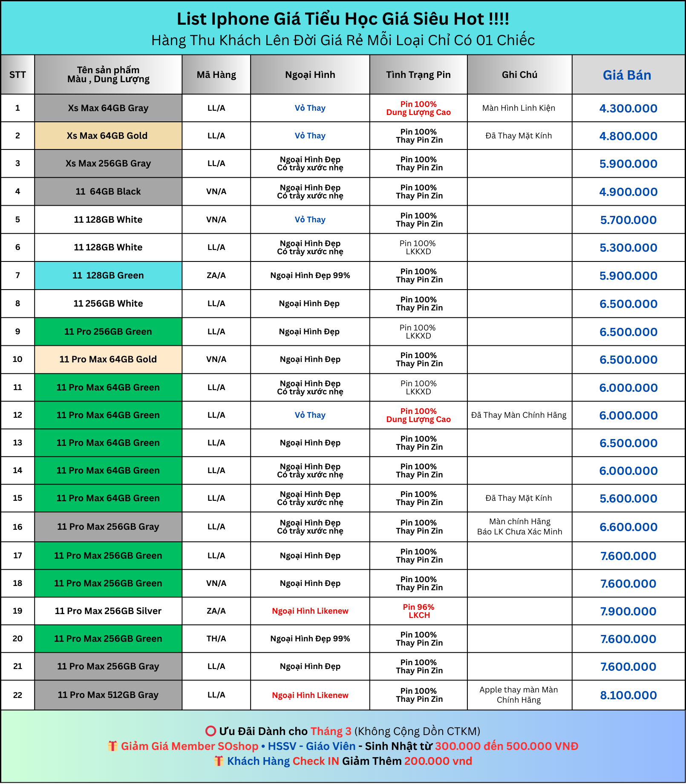Click the price 8.100.000
Image resolution: width=686 pixels, height=784 pixels.
[x=628, y=695]
